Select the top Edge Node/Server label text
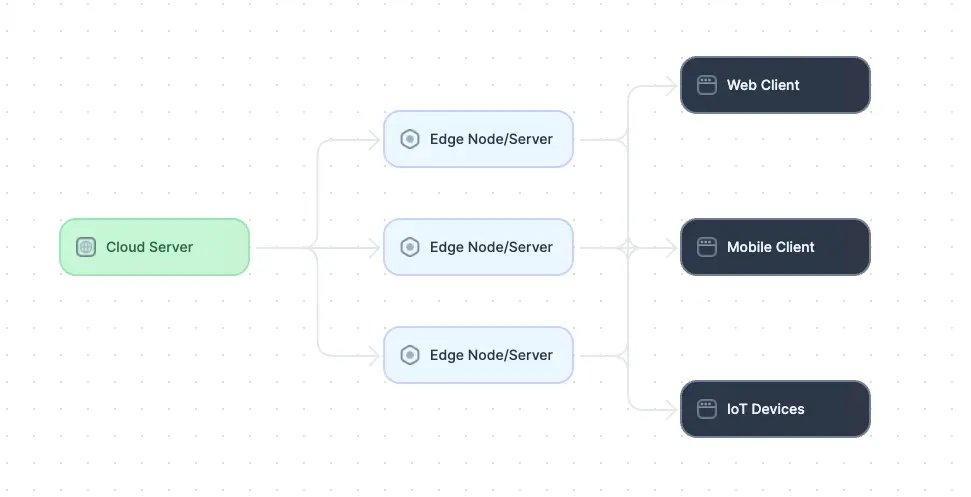 491,139
